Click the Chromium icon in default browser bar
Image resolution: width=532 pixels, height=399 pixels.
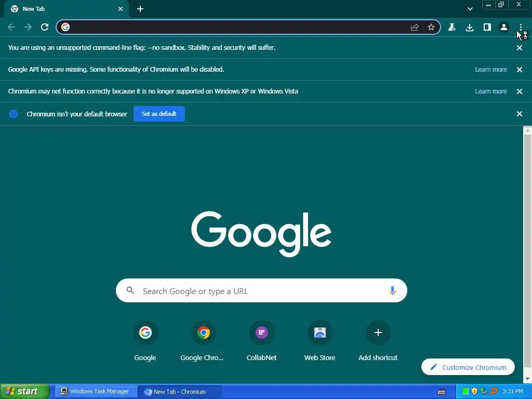(14, 114)
